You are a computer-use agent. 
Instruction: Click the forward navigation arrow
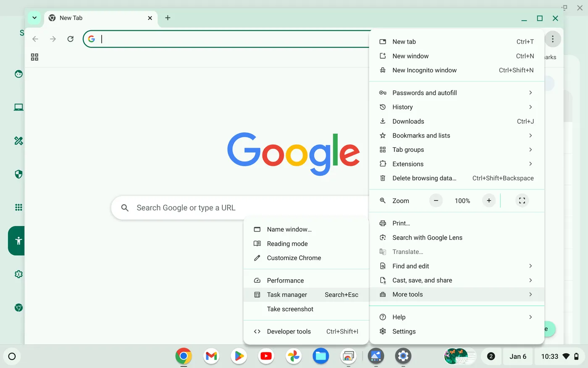pos(53,39)
